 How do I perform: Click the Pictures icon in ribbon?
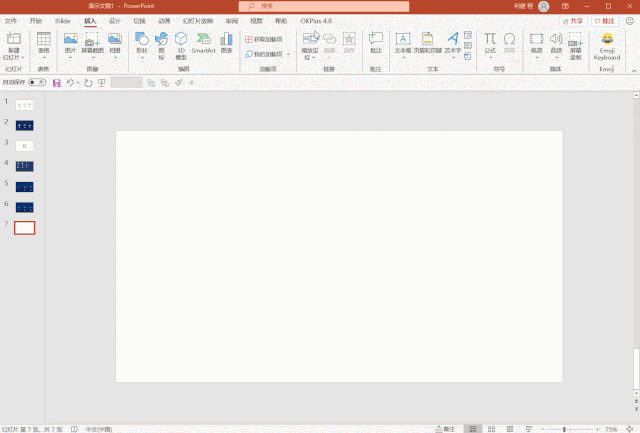(x=71, y=38)
